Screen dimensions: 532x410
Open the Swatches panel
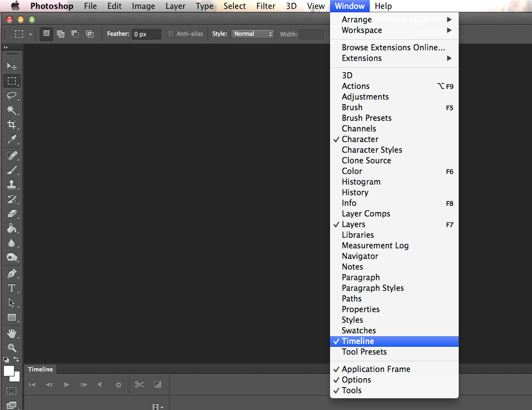pyautogui.click(x=394, y=331)
